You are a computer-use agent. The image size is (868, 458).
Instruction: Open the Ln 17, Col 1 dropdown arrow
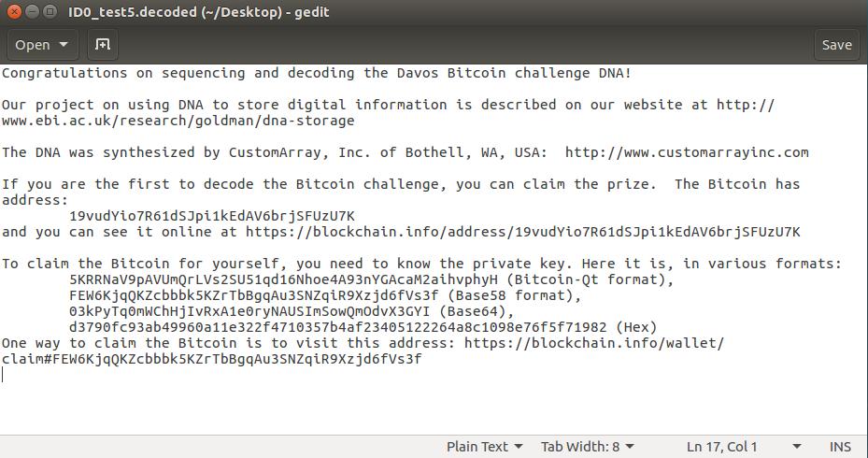point(797,447)
